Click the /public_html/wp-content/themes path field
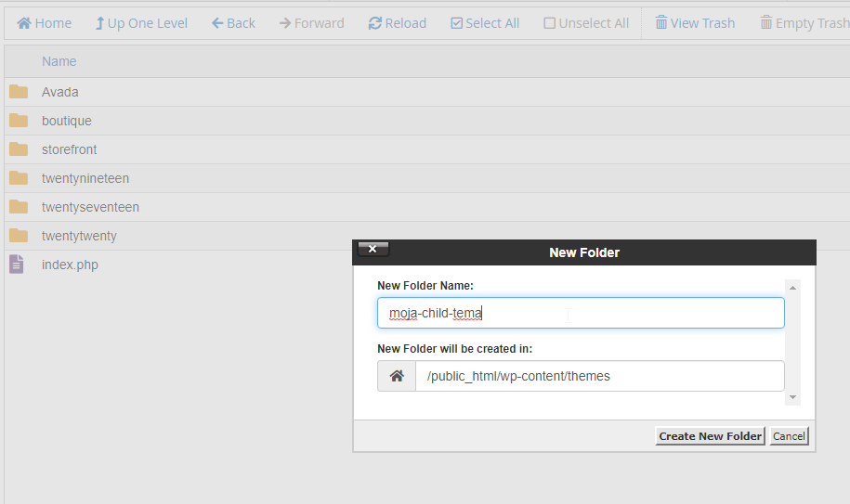 (x=599, y=376)
